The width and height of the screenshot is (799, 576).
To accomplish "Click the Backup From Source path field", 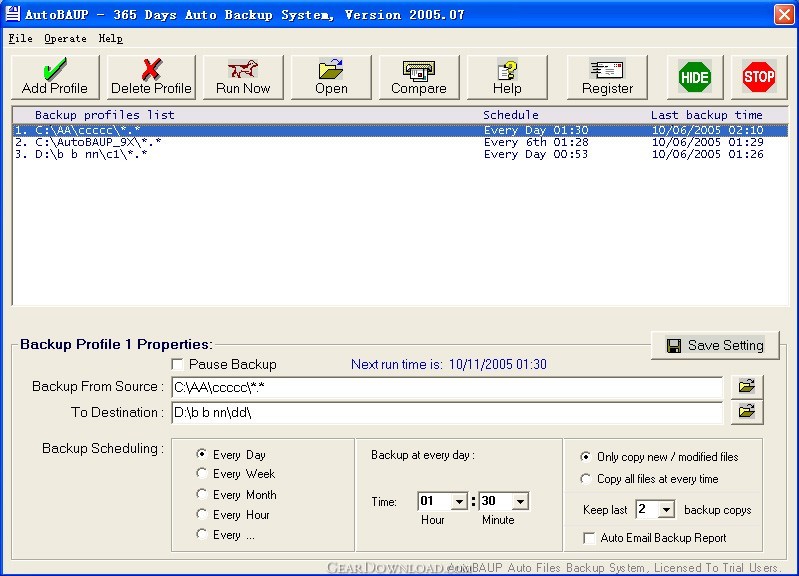I will [x=447, y=387].
